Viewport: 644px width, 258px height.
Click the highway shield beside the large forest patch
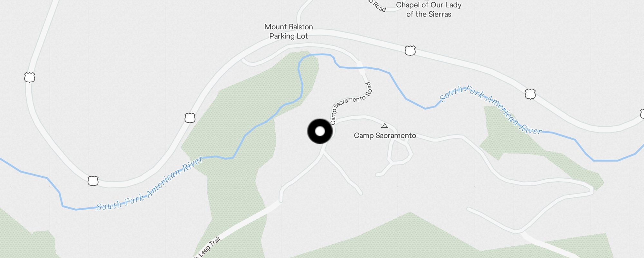coord(190,118)
